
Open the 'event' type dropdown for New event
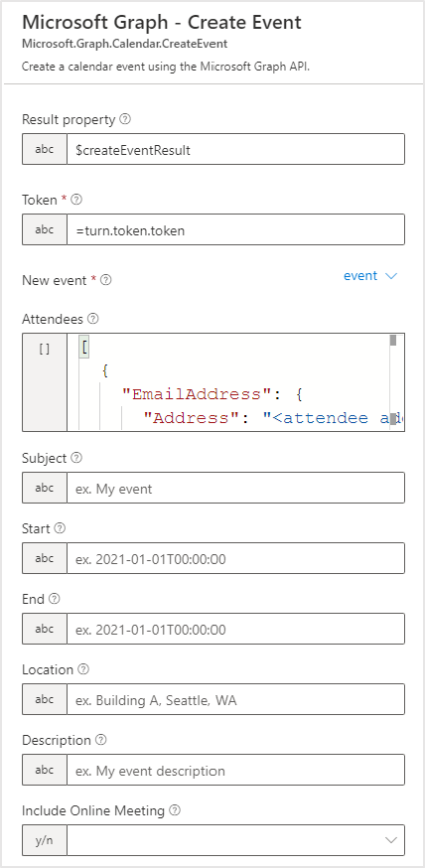coord(370,276)
